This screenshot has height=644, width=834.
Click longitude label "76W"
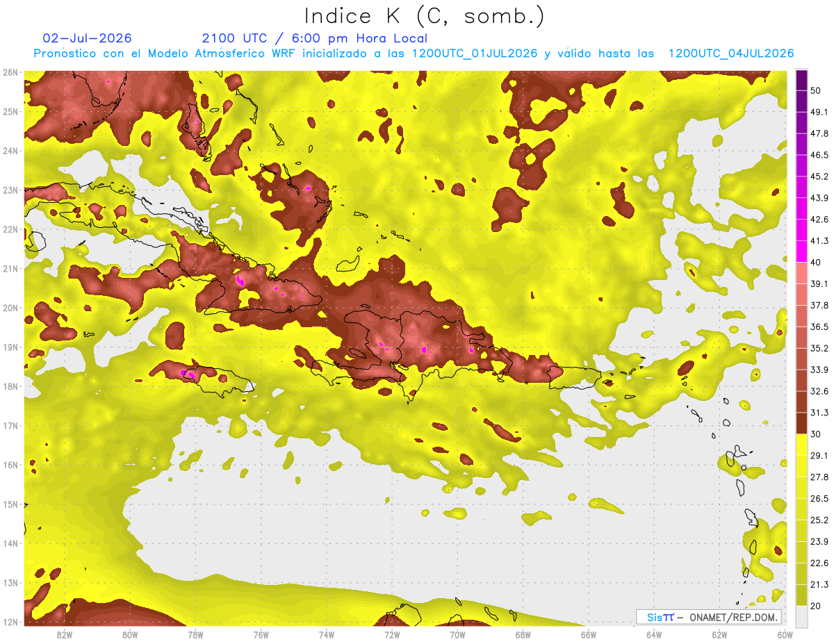point(261,634)
